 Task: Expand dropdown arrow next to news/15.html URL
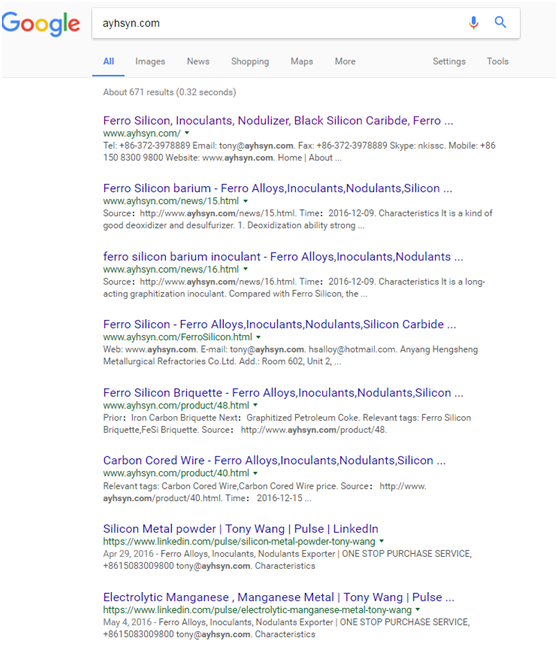[246, 201]
